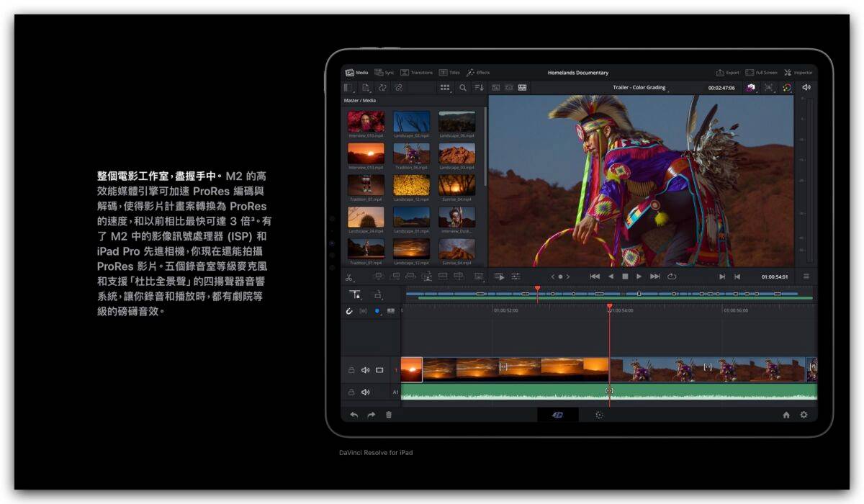This screenshot has width=864, height=504.
Task: Click the fast review play icon
Action: (x=499, y=276)
